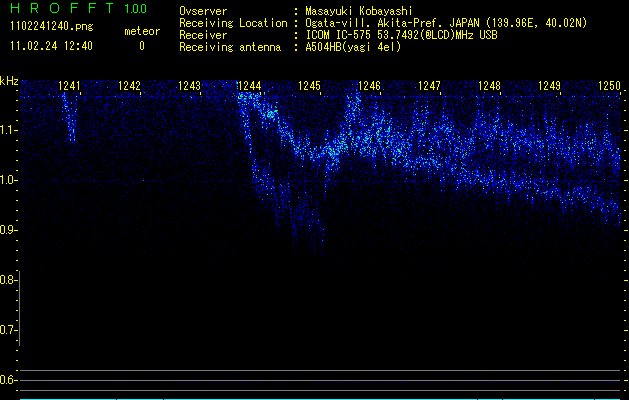Click the 1.0 kHz frequency axis label
This screenshot has height=400, width=629.
[7, 180]
